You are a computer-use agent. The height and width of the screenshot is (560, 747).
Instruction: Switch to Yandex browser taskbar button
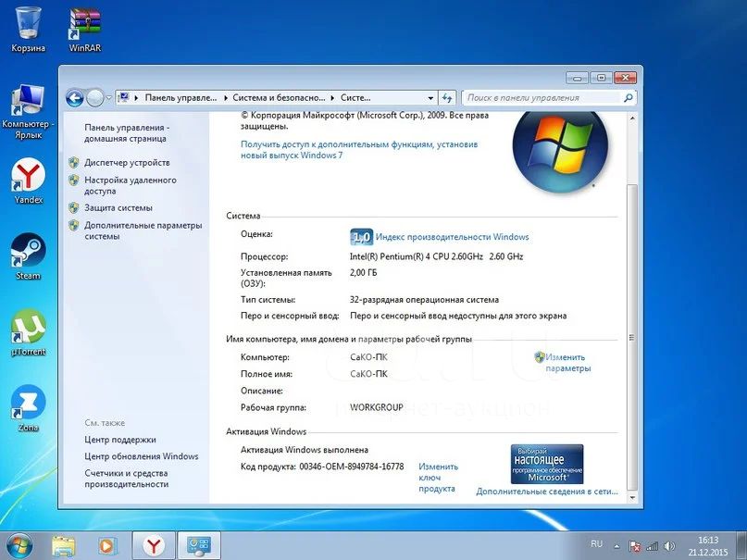tap(154, 546)
